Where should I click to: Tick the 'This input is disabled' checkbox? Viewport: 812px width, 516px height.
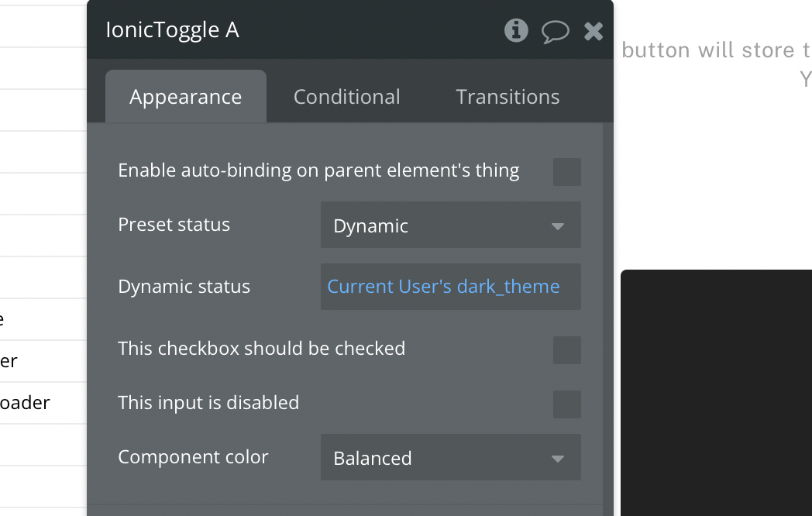pyautogui.click(x=567, y=404)
